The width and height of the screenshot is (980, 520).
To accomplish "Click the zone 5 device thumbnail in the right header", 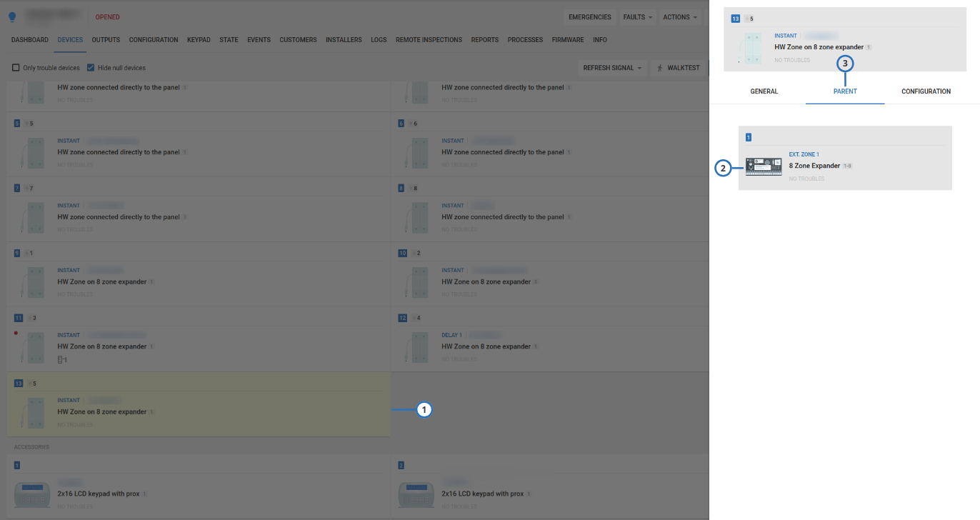I will (751, 48).
